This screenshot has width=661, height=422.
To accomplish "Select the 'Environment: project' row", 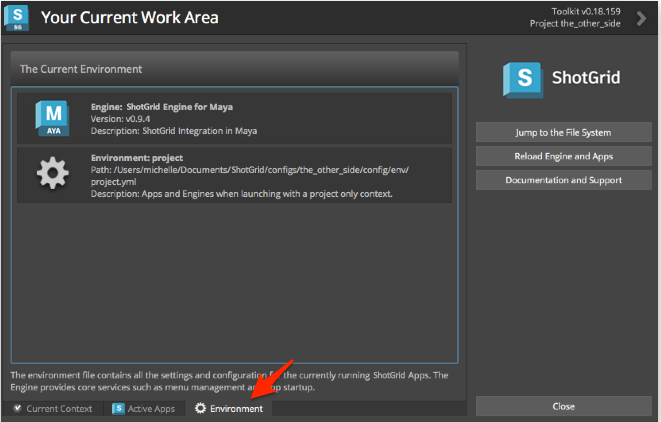I will pos(234,175).
